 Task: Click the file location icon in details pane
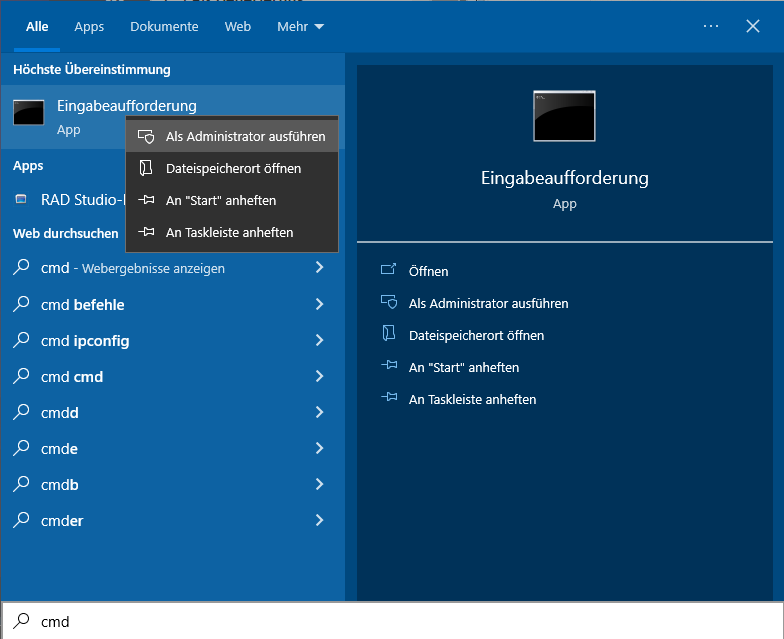pyautogui.click(x=388, y=333)
